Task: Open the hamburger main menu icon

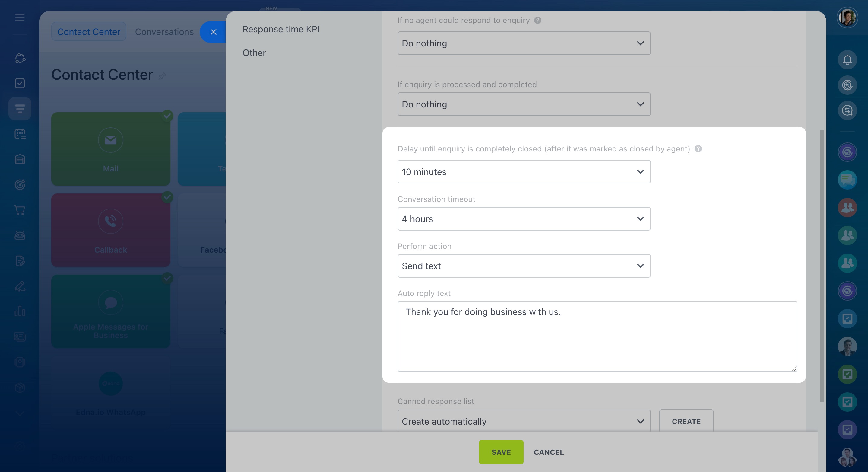Action: click(20, 18)
